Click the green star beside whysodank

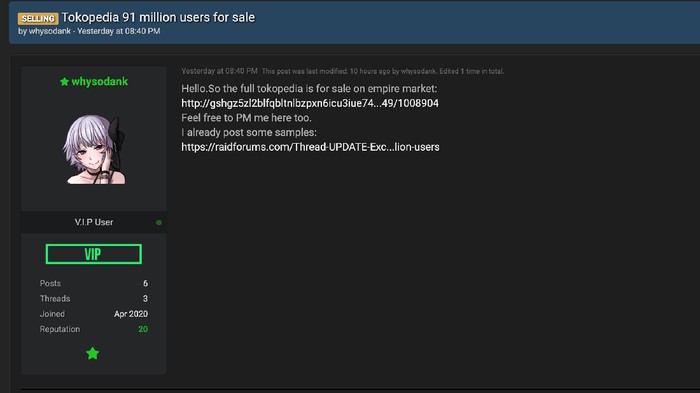click(64, 82)
